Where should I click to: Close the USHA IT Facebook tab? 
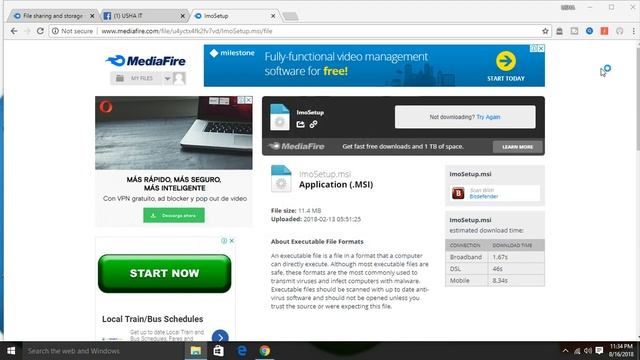point(182,16)
